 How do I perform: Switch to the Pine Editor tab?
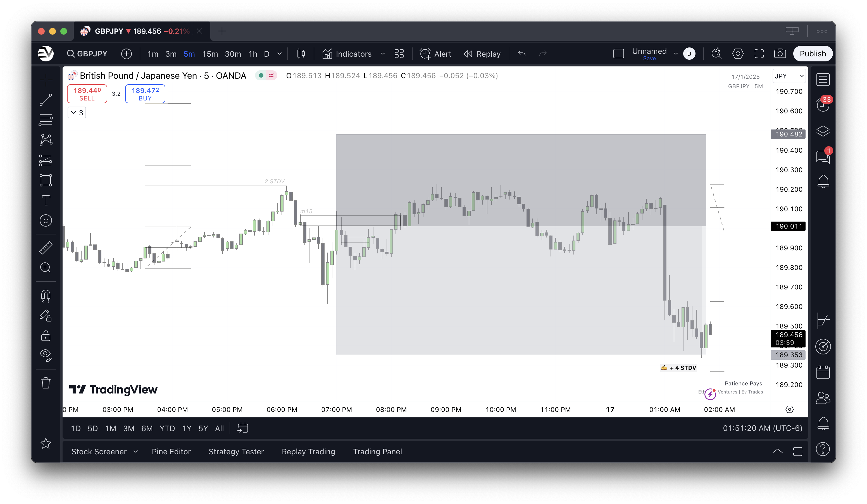(171, 452)
